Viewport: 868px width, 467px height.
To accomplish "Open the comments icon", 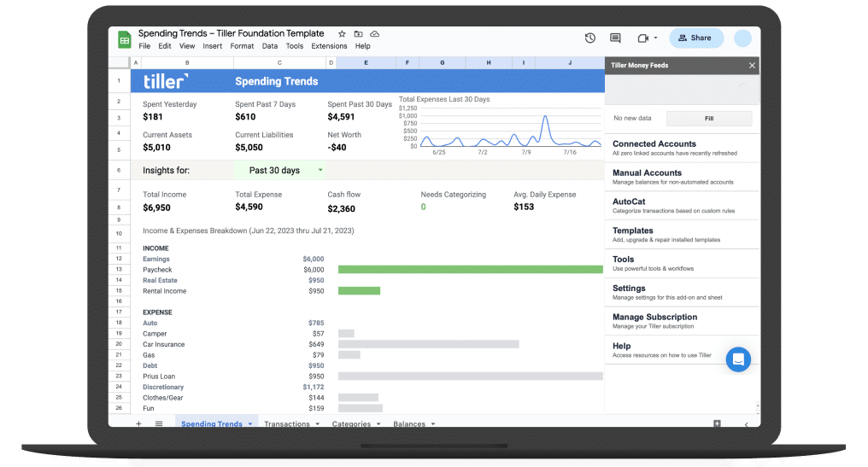I will (x=615, y=38).
